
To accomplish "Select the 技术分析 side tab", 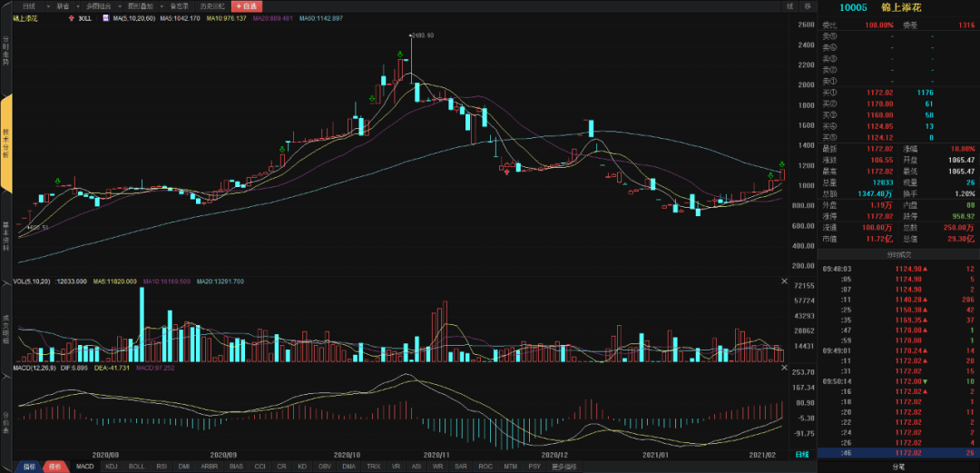I will pyautogui.click(x=5, y=144).
